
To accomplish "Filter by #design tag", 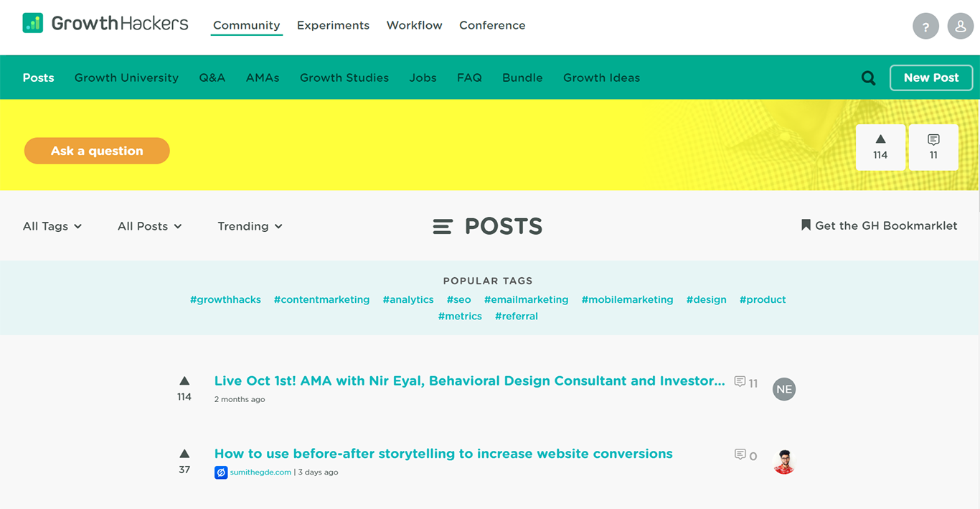I will pos(706,299).
